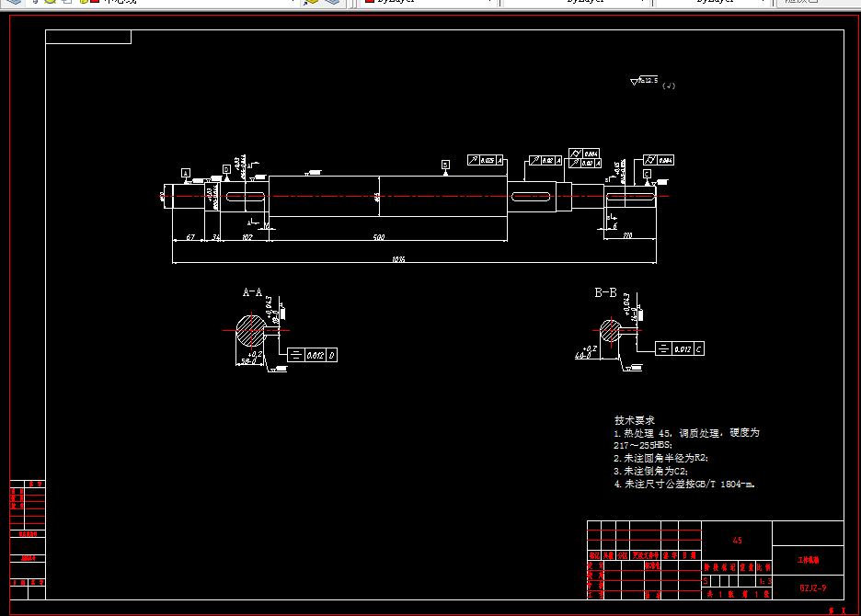This screenshot has height=616, width=861.
Task: Select the symmetry tolerance frame 0.012 C
Action: click(680, 348)
